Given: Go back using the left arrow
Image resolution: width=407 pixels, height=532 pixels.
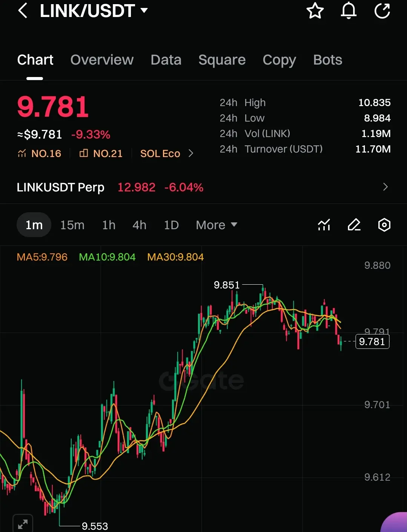Looking at the screenshot, I should tap(23, 11).
